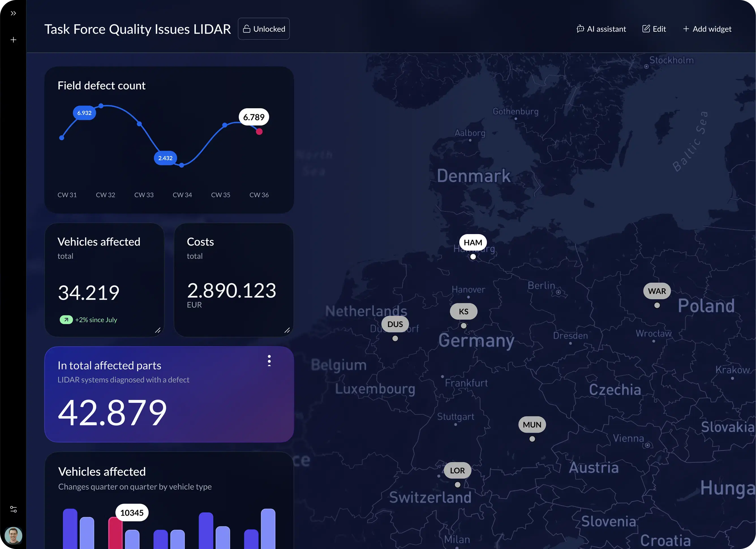Viewport: 756px width, 549px height.
Task: Toggle the Unlocked dashboard lock button
Action: [264, 29]
